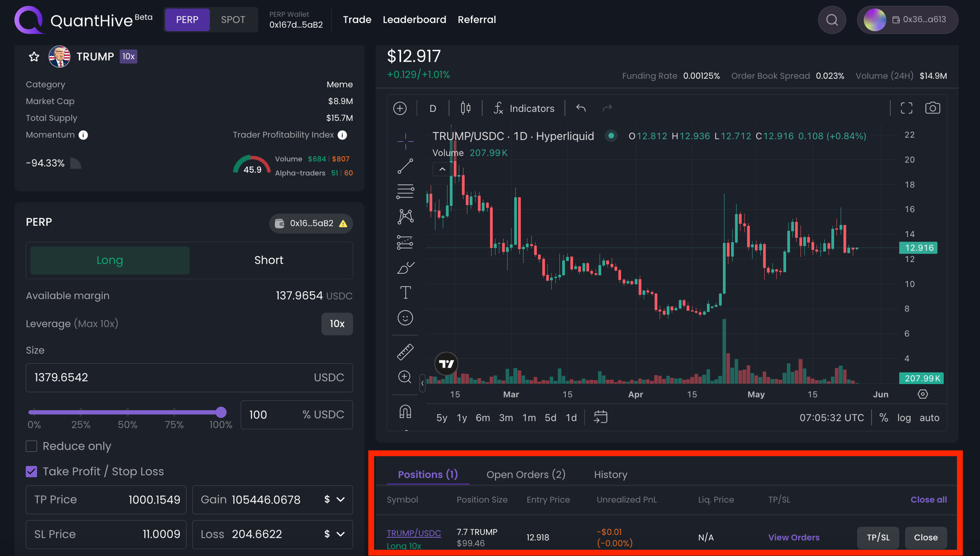Open the search icon in top bar
The width and height of the screenshot is (980, 556).
[832, 20]
